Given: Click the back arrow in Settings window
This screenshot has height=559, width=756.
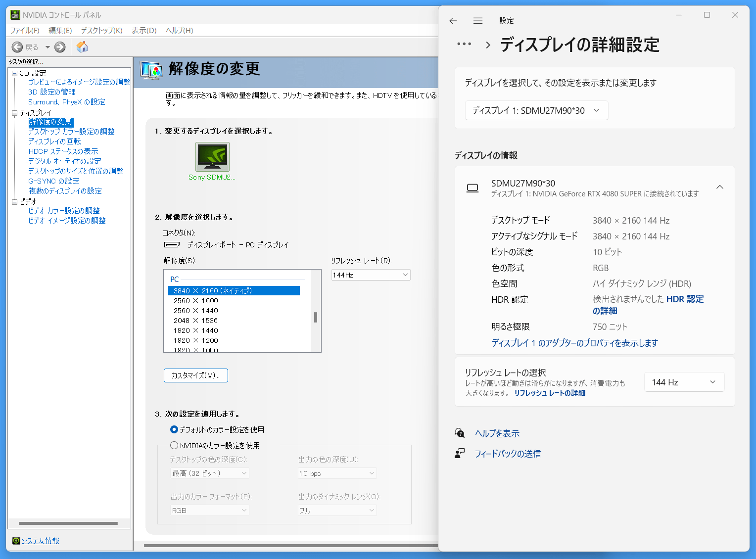Looking at the screenshot, I should point(453,21).
